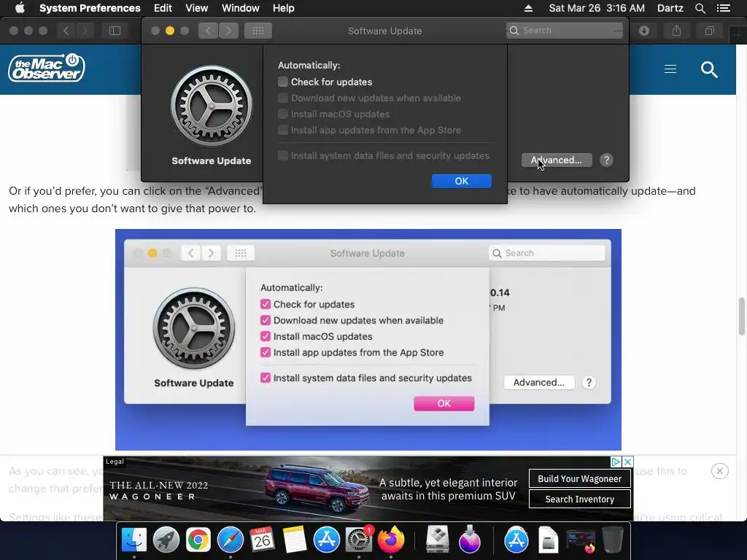
Task: Toggle Download new updates when available
Action: pyautogui.click(x=282, y=98)
